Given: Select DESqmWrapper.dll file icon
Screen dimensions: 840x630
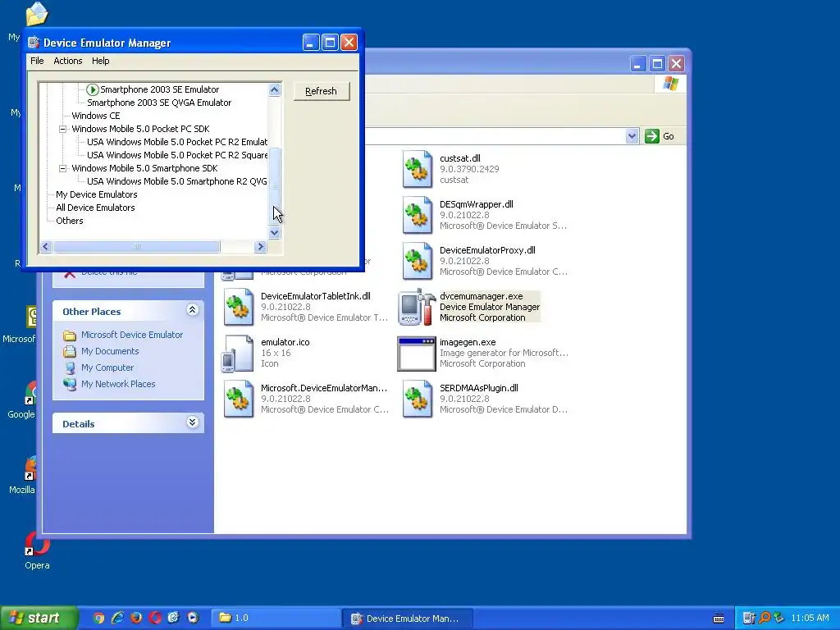Looking at the screenshot, I should [x=418, y=216].
